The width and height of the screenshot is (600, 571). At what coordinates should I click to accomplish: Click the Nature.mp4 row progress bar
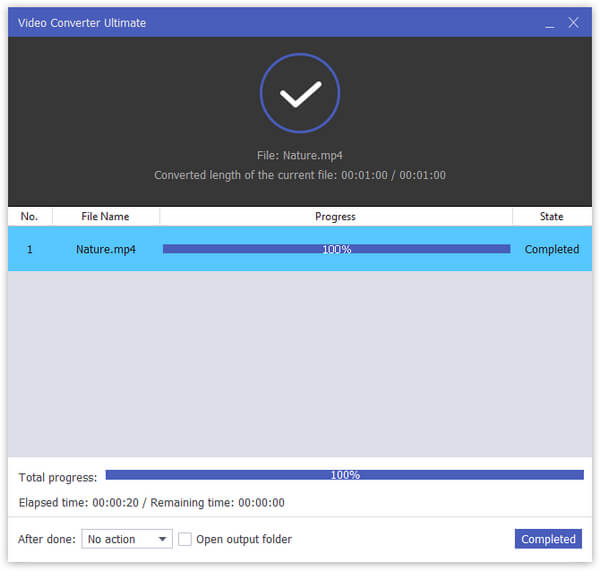[336, 249]
